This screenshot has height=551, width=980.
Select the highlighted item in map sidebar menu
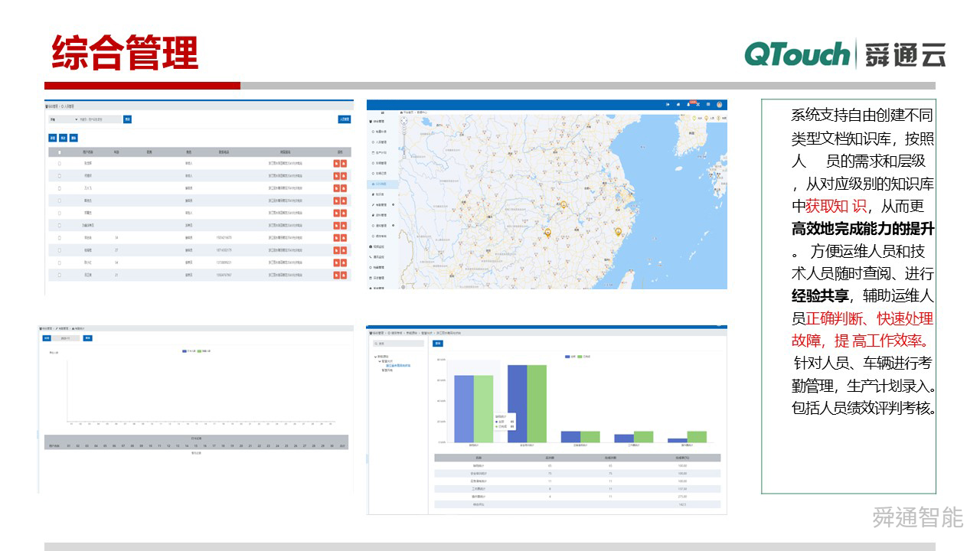pos(383,184)
